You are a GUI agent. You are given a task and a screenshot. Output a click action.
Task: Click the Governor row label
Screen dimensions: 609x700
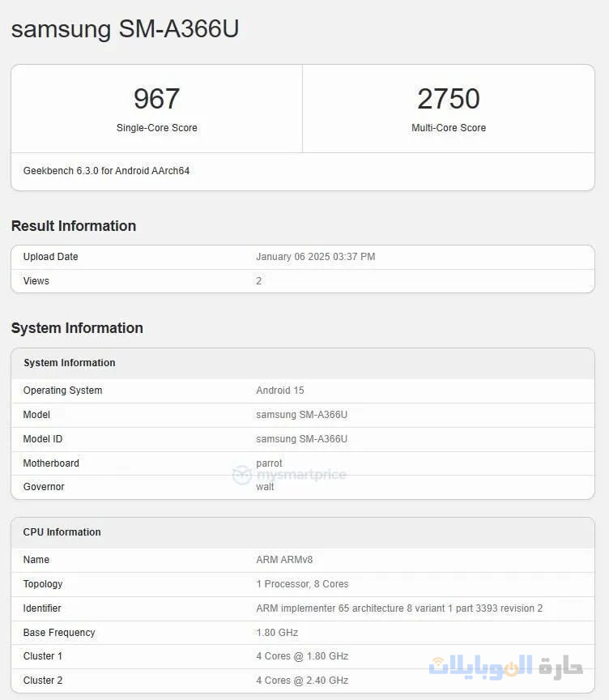point(44,487)
